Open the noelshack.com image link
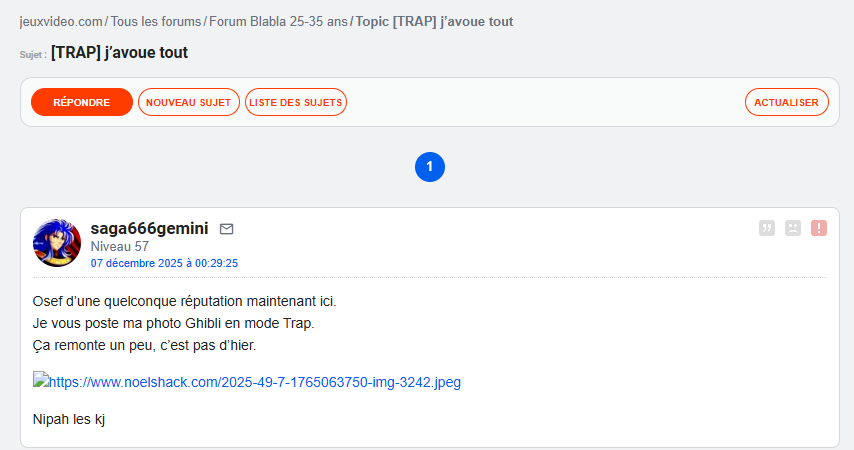The image size is (854, 450). tap(255, 381)
